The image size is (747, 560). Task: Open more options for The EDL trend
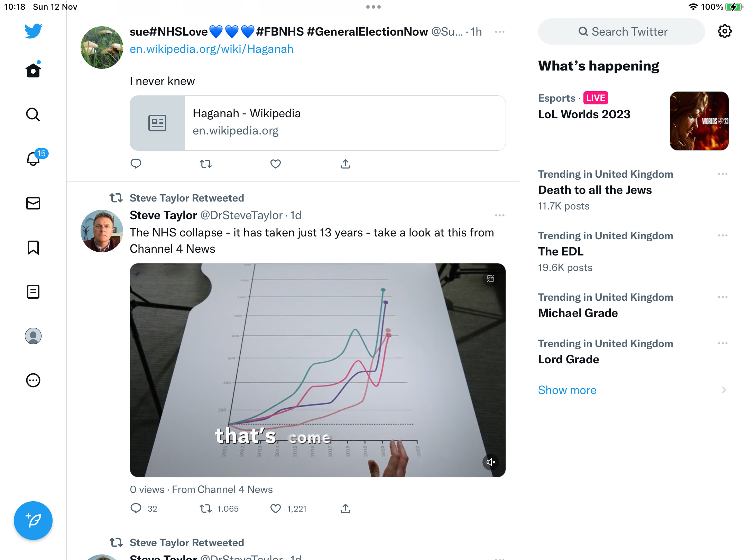coord(723,235)
